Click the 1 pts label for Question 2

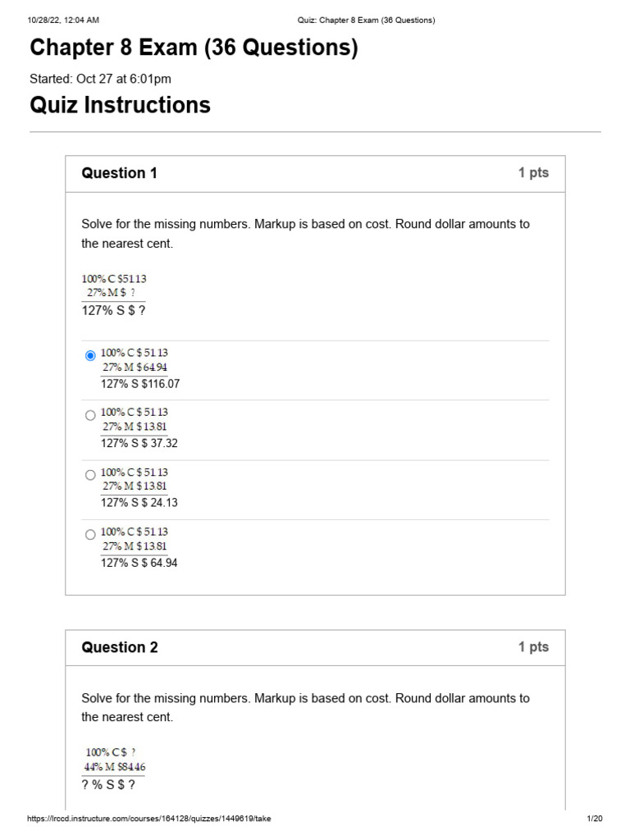(533, 647)
